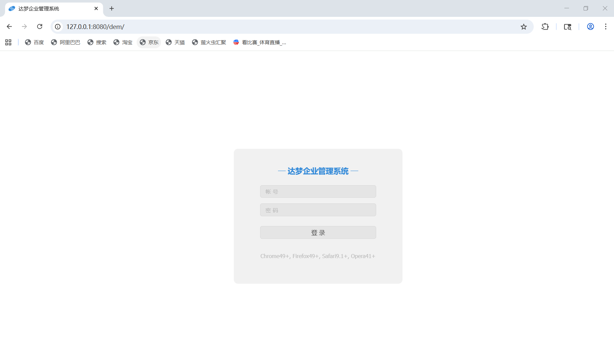Screen dimensions: 614x364
Task: Open the 看比赛_体育直播 bookmark
Action: click(x=259, y=42)
